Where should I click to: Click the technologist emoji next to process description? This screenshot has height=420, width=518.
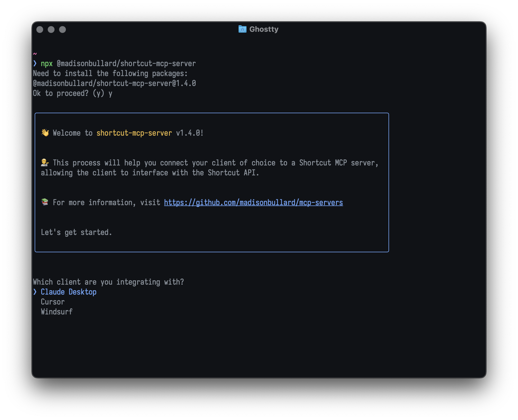click(45, 162)
